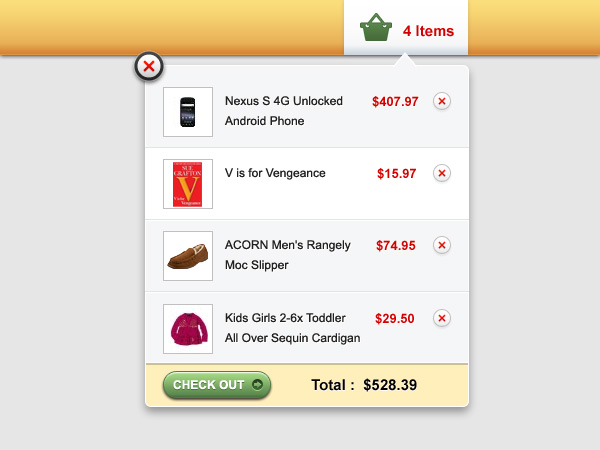The height and width of the screenshot is (450, 600).
Task: Click the Total $528.39 amount
Action: [390, 385]
